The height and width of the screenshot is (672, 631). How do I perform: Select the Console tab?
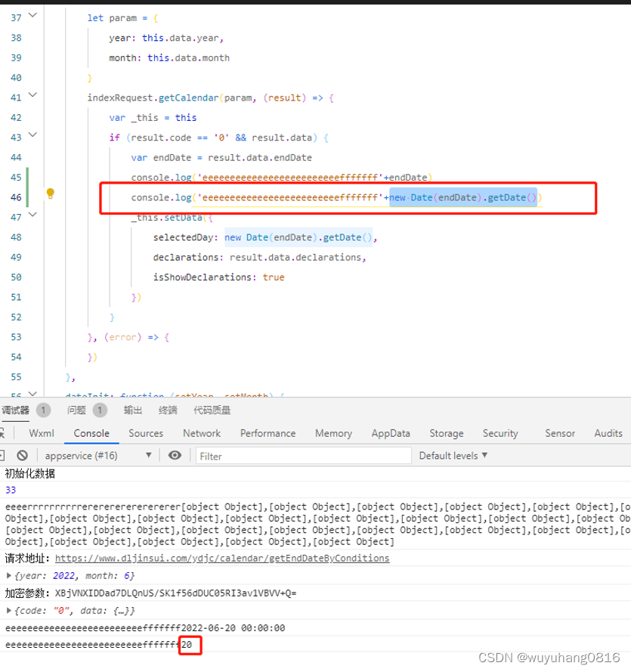(91, 433)
